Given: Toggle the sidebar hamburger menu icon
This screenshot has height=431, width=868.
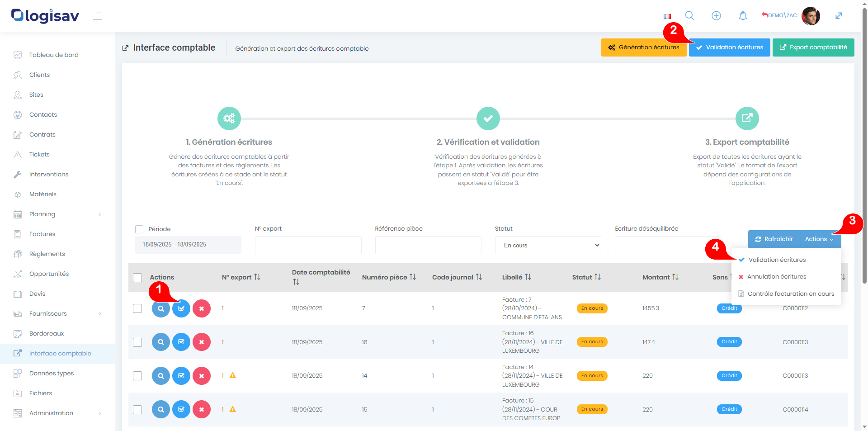Looking at the screenshot, I should 96,16.
